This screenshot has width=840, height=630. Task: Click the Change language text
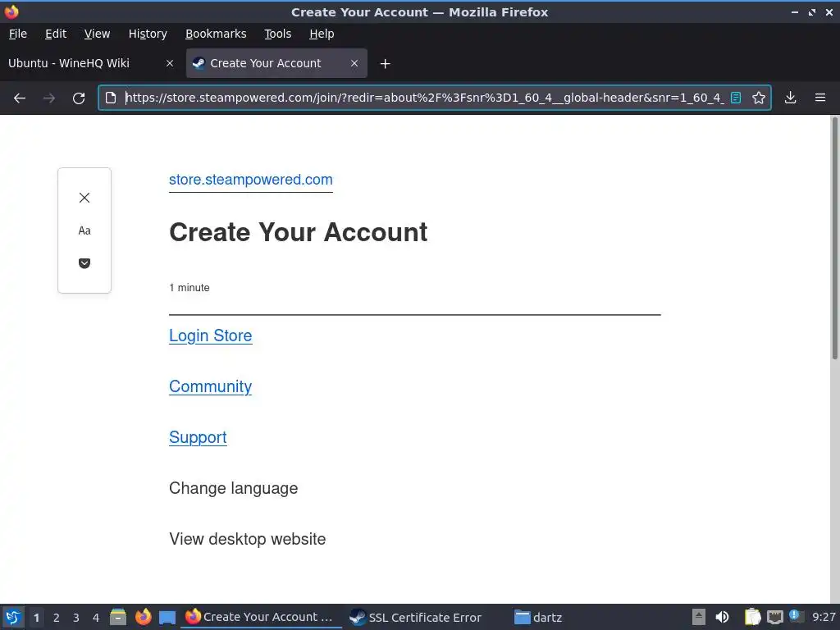click(233, 488)
